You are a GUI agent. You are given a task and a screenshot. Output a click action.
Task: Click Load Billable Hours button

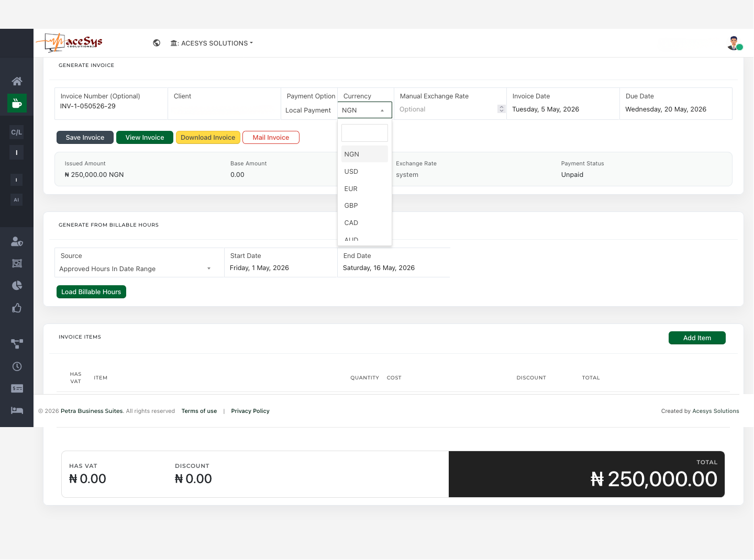(x=91, y=292)
